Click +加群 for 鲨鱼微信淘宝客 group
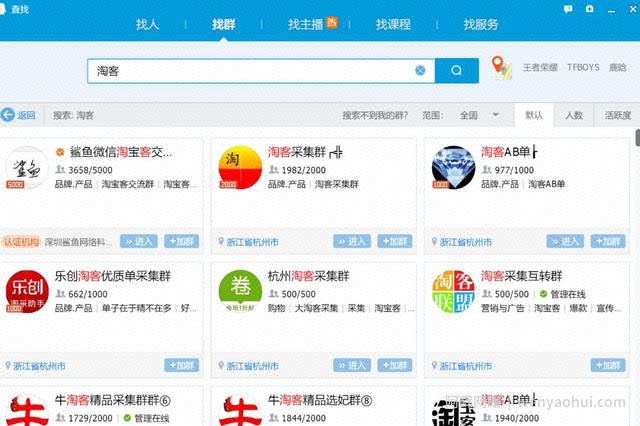The image size is (640, 426). point(182,242)
